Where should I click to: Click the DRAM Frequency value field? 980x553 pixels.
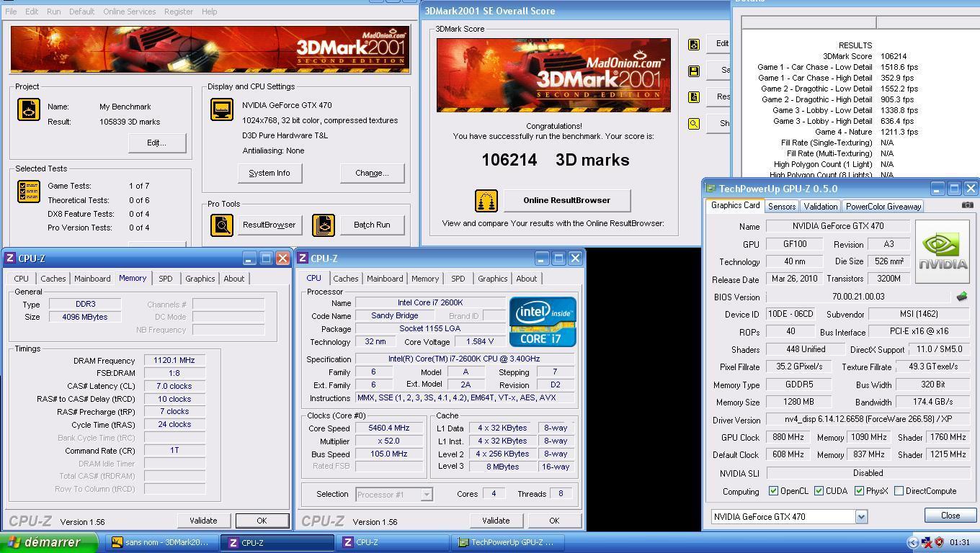click(174, 360)
